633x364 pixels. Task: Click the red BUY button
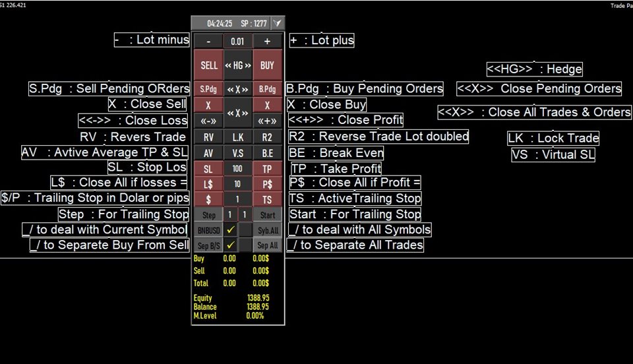(x=267, y=65)
